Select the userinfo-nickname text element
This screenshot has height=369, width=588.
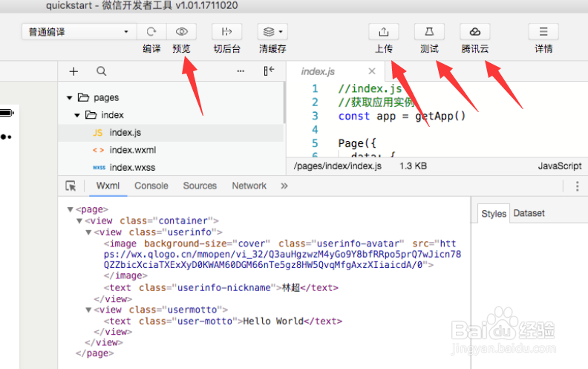tap(221, 287)
